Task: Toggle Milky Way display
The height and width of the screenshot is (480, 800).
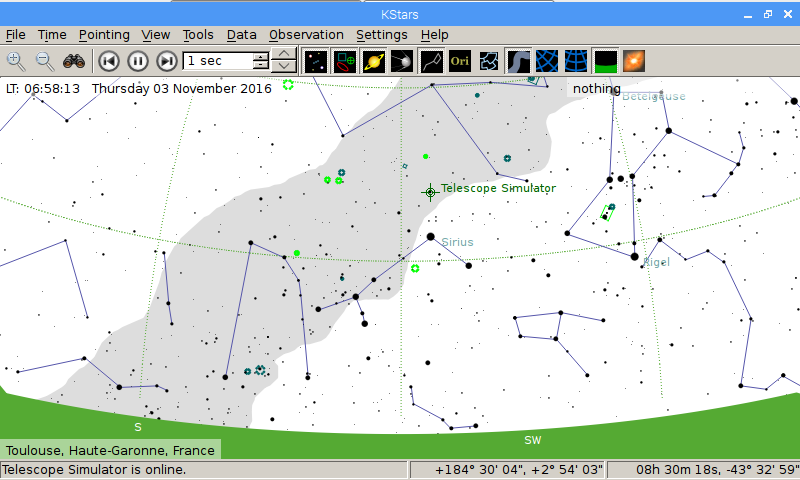Action: [x=518, y=61]
